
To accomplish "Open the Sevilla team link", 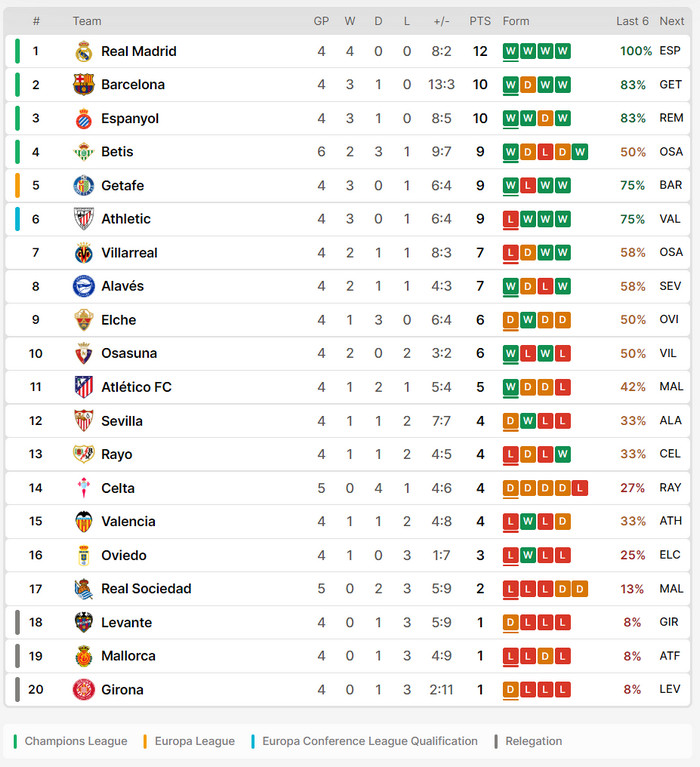I will tap(122, 421).
